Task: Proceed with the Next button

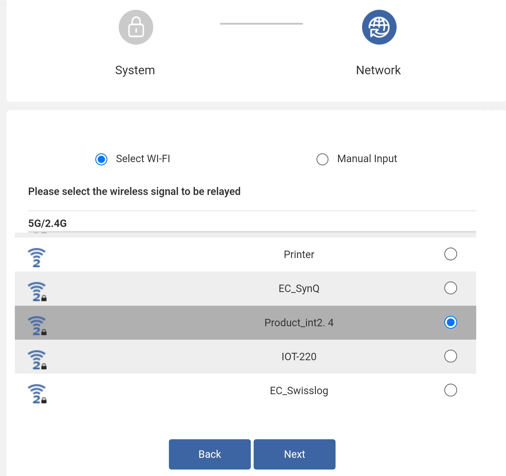Action: [x=295, y=454]
